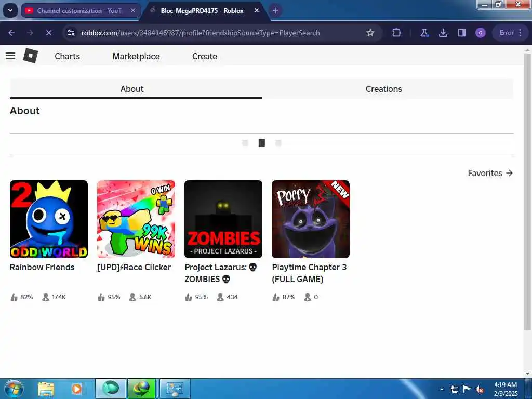
Task: Open the Create page
Action: (205, 56)
